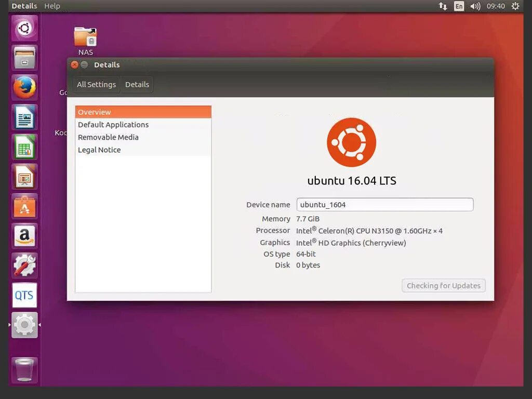The height and width of the screenshot is (399, 532).
Task: Click the 'ubuntu 16.04 LTS' heading
Action: [x=352, y=180]
